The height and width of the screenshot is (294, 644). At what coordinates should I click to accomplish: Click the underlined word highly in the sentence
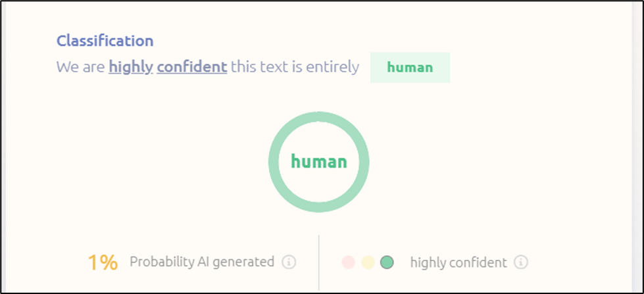click(x=131, y=67)
